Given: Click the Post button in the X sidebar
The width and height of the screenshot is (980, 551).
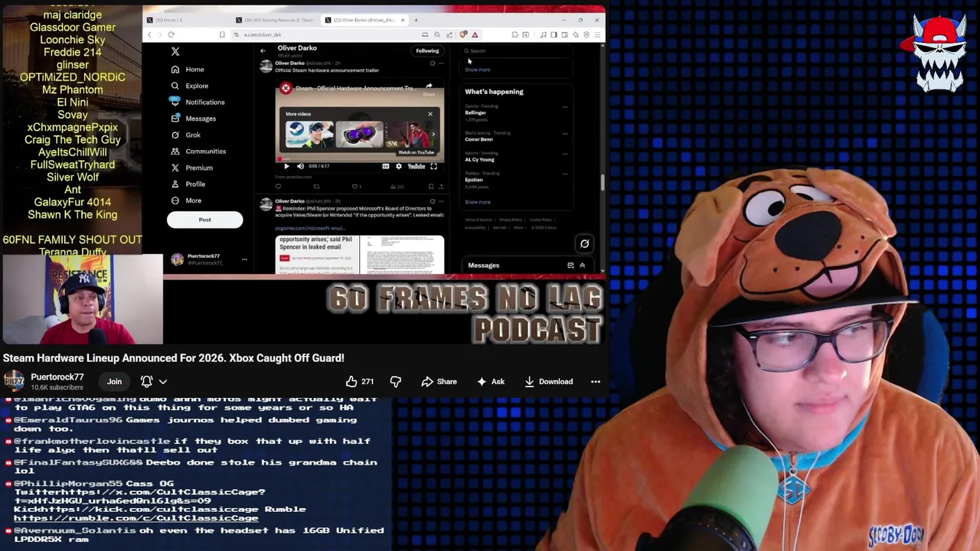Looking at the screenshot, I should click(x=204, y=220).
